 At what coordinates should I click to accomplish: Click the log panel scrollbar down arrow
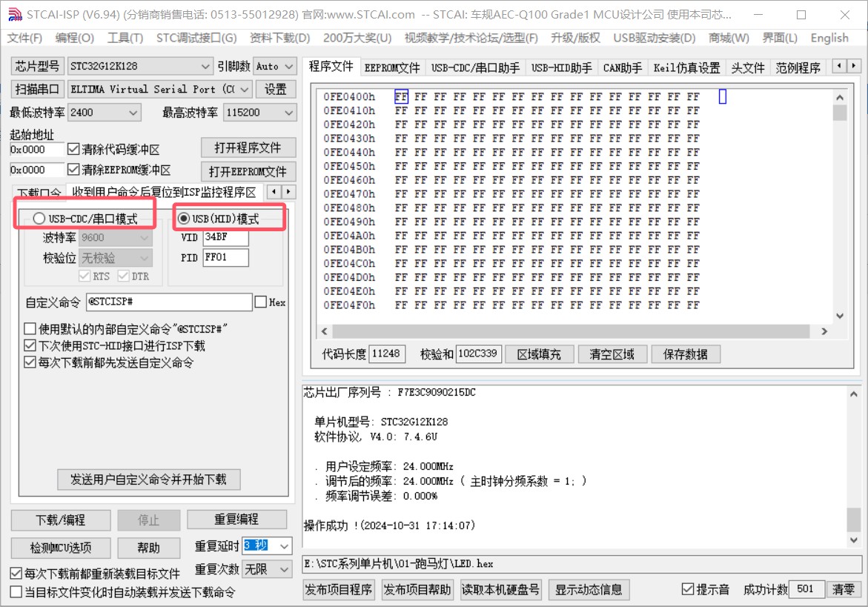(x=854, y=540)
